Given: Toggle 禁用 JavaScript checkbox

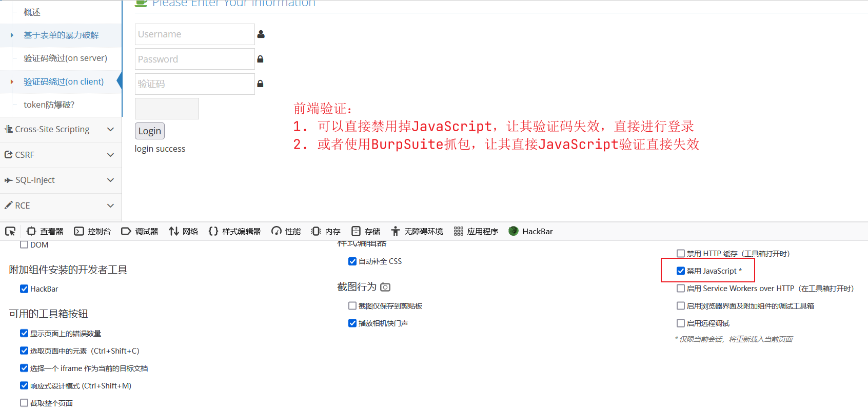Looking at the screenshot, I should point(681,271).
